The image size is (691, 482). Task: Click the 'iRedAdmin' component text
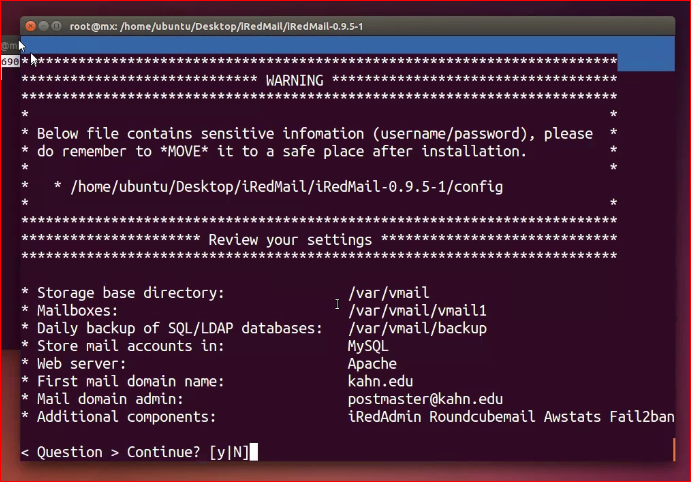point(384,417)
